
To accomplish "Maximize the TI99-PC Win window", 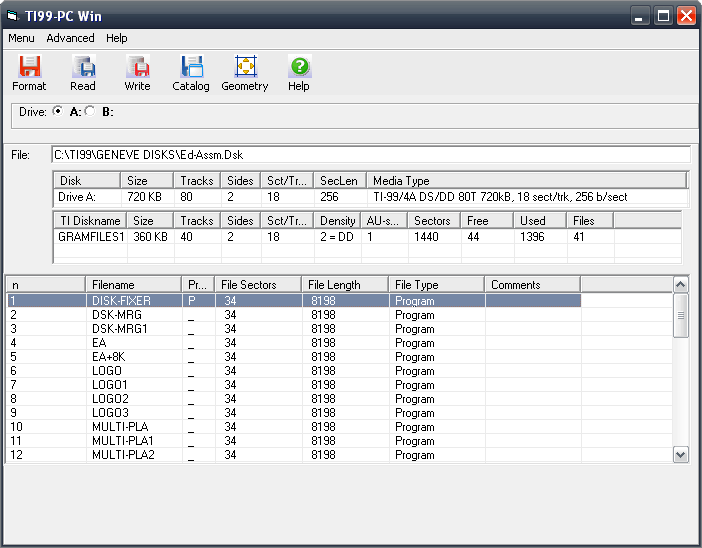I will 663,16.
